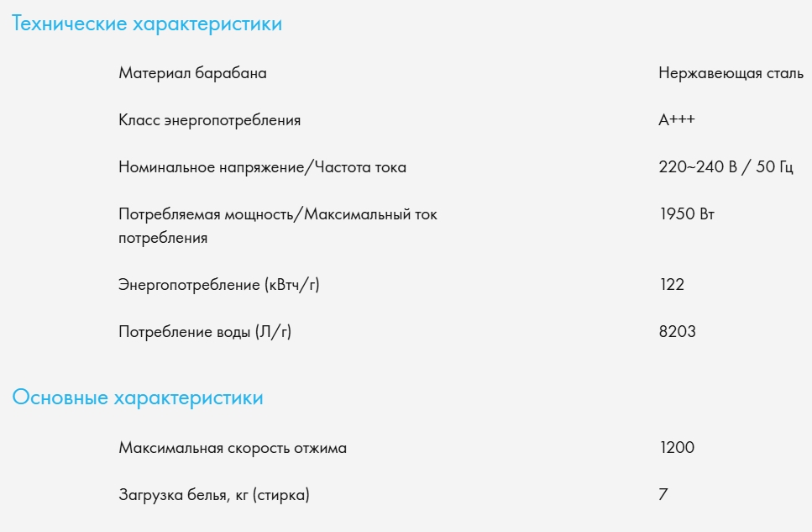Click the 'Загрузка белья, кг (стирка)' label
812x532 pixels.
point(214,495)
